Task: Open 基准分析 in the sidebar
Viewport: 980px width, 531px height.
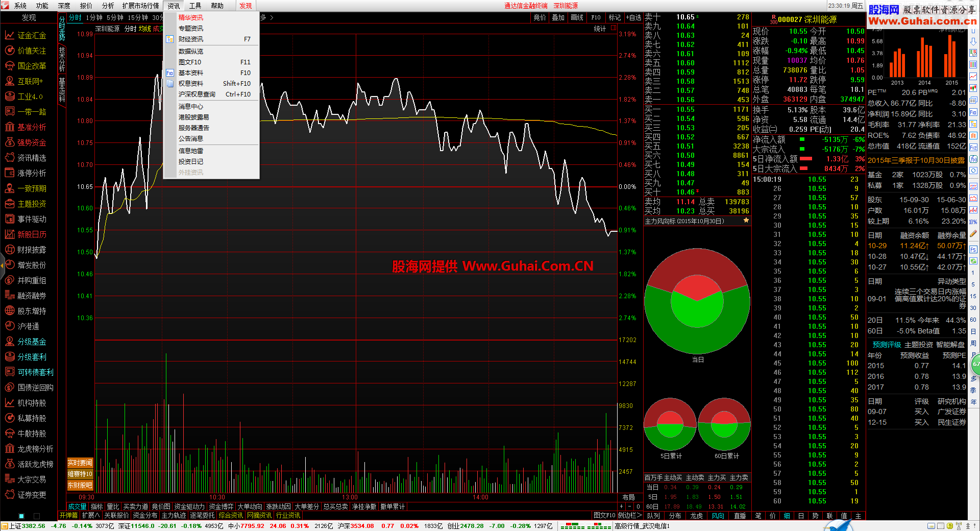Action: pos(26,127)
